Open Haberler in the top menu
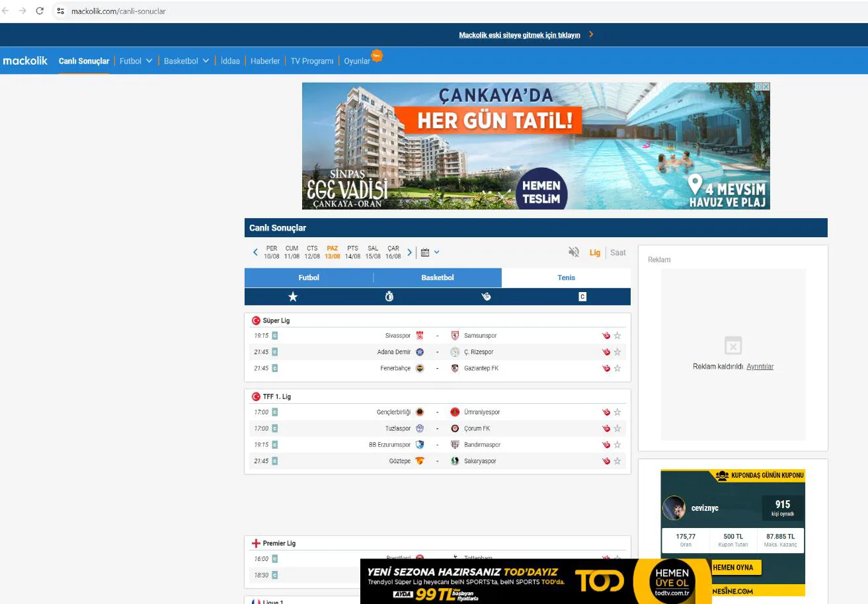Image resolution: width=868 pixels, height=604 pixels. [x=265, y=61]
